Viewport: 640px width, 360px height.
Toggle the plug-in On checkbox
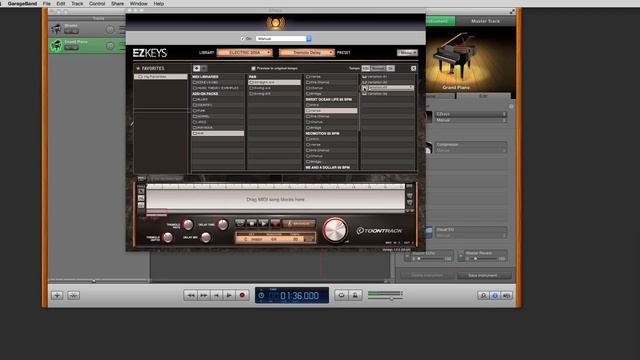(x=242, y=38)
